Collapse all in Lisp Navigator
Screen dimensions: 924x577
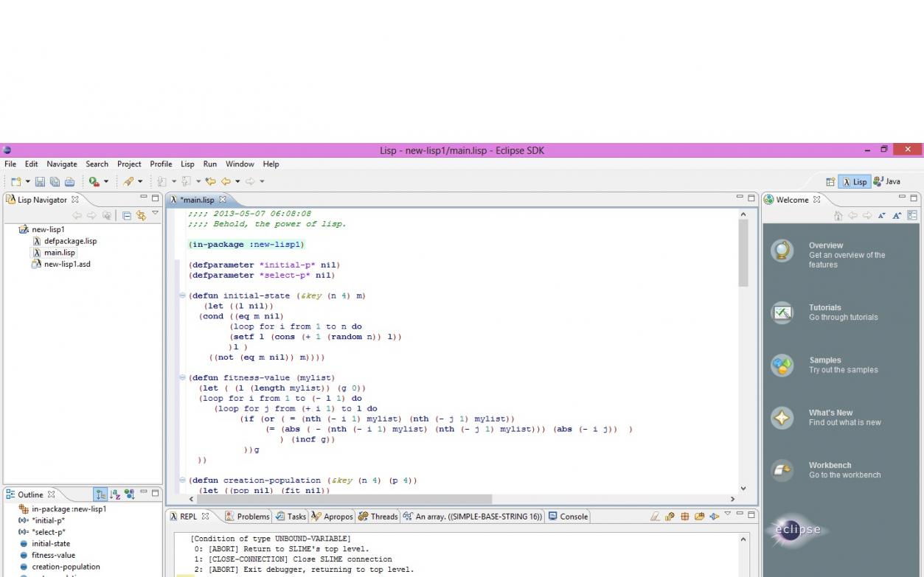tap(127, 216)
